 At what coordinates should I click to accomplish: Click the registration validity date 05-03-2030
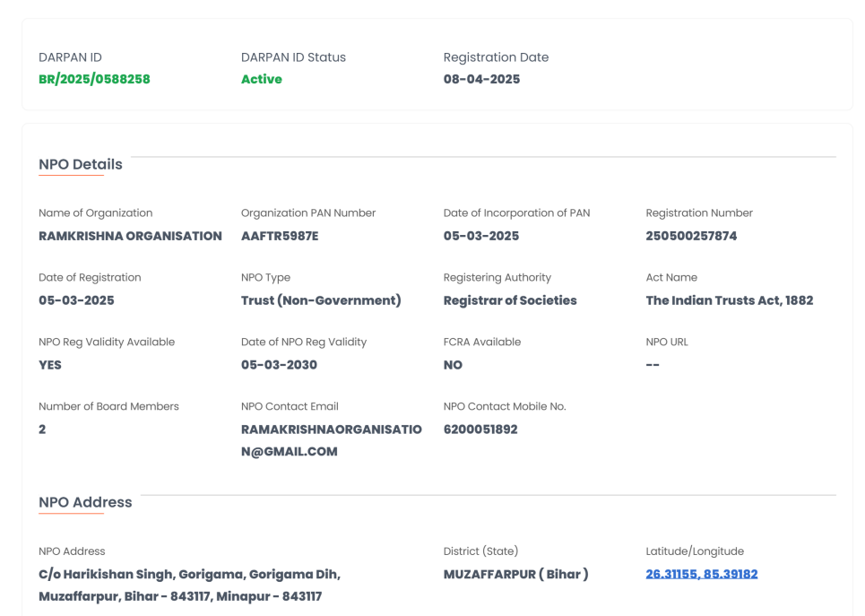(279, 365)
